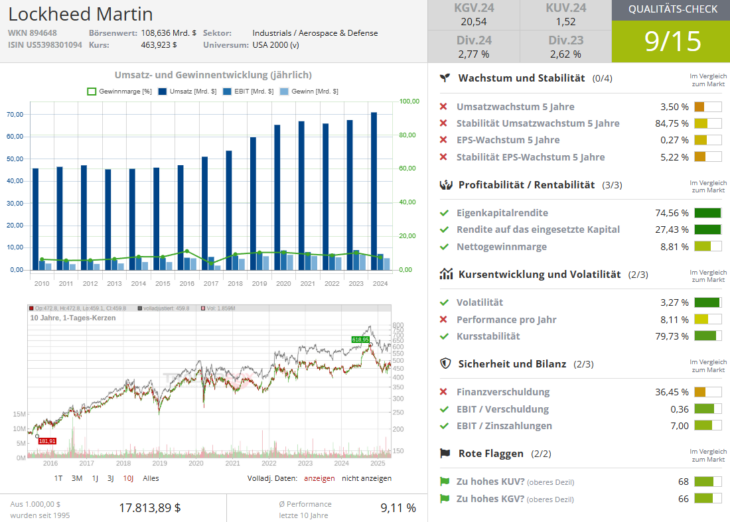Click the plant icon beside Wachstum und Stabilität

coord(445,78)
